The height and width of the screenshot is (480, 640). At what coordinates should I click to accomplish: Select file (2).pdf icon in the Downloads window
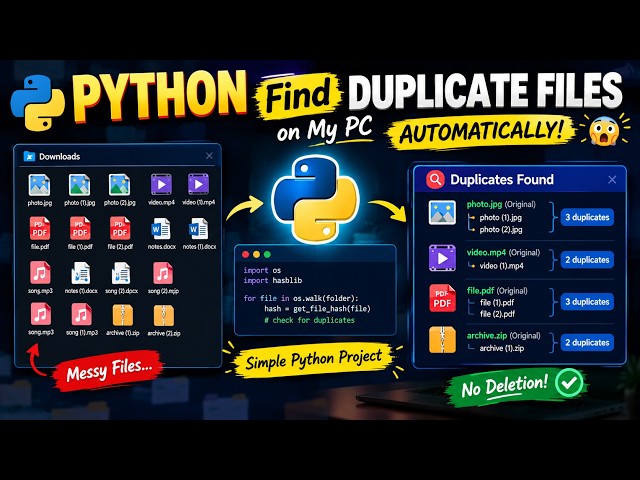pyautogui.click(x=120, y=229)
